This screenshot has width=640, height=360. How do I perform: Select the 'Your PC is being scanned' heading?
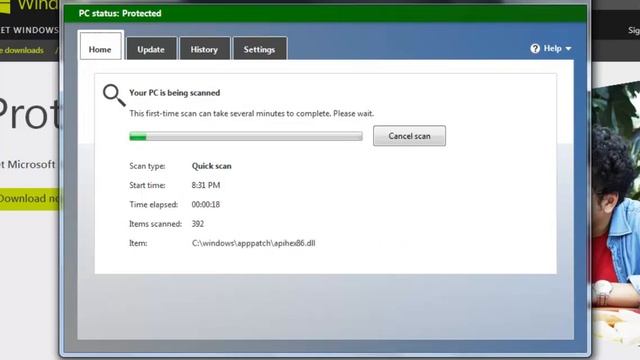pyautogui.click(x=175, y=93)
